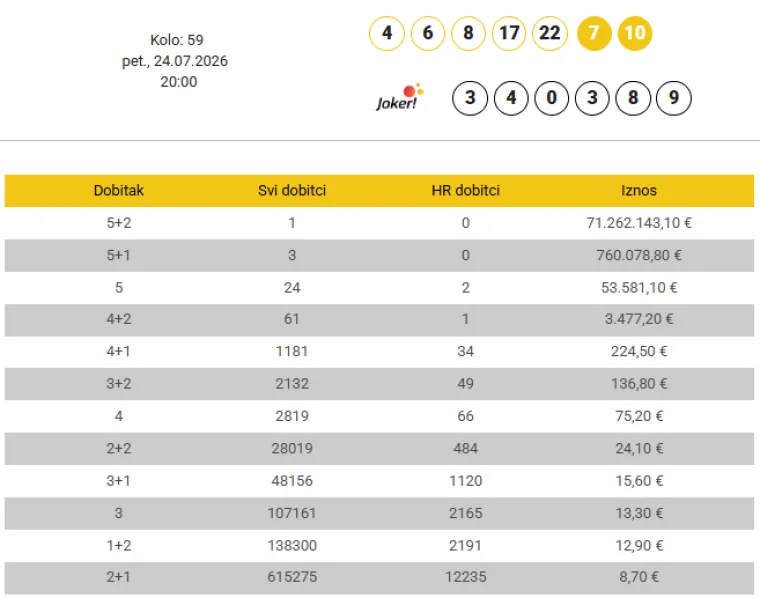
Task: Click the Svi dobitci column header
Action: coord(292,190)
